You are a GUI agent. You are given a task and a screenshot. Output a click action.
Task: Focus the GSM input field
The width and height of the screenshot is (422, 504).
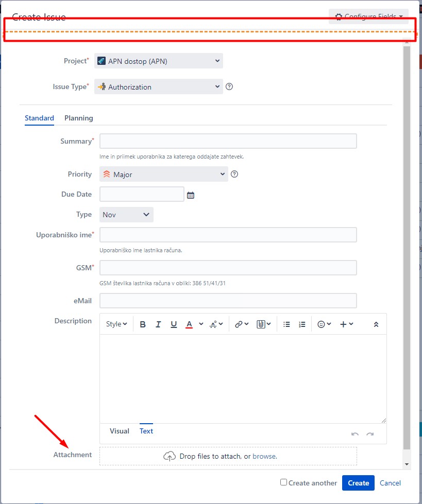[228, 268]
